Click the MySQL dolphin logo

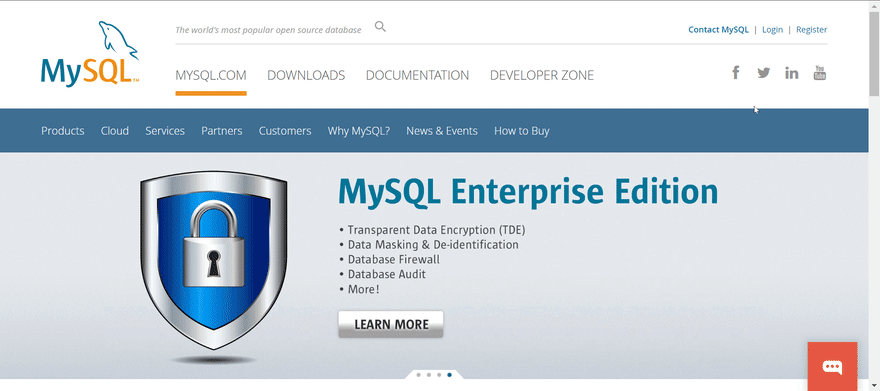point(90,54)
